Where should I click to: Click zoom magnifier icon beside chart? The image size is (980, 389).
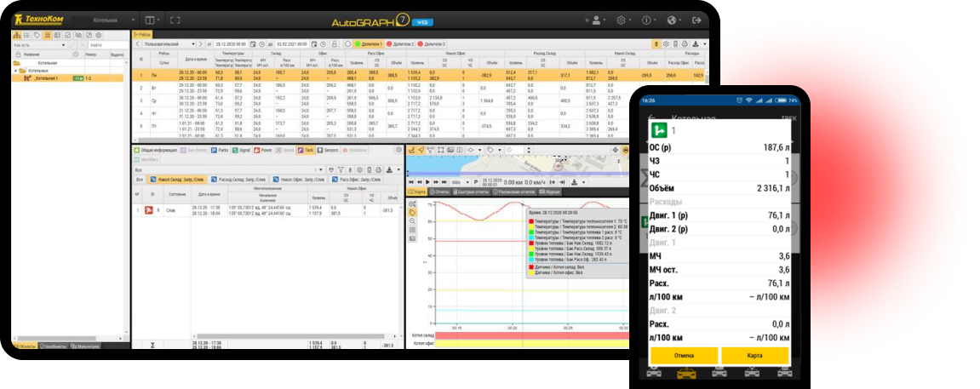click(413, 220)
